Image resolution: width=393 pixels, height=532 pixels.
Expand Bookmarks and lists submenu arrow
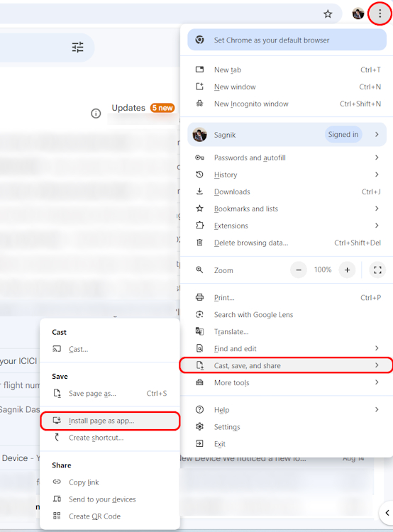[x=377, y=209]
